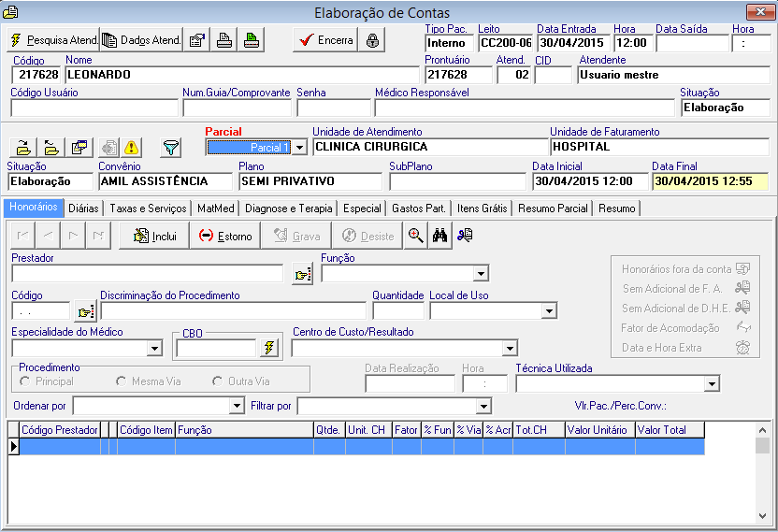Open Dados Atend. button
The height and width of the screenshot is (532, 778).
141,39
